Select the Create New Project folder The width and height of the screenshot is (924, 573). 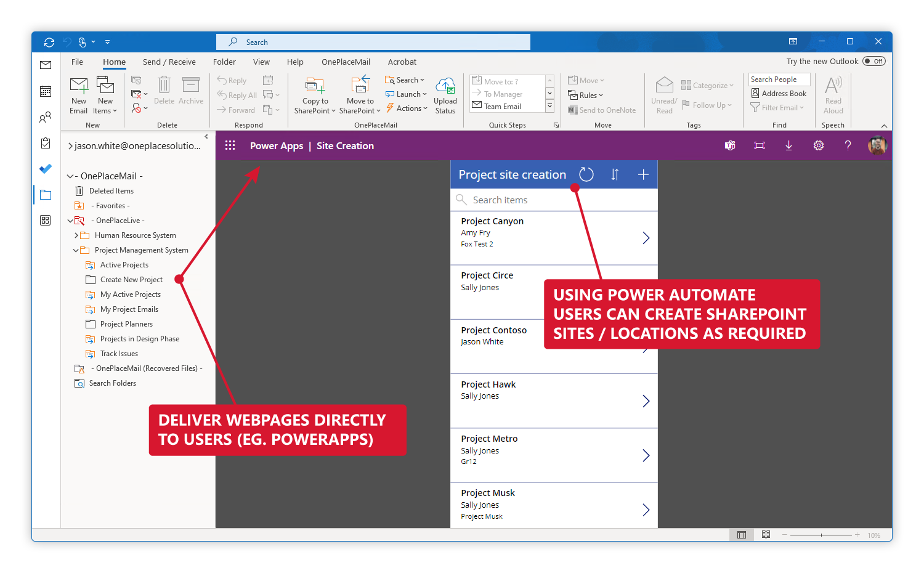pyautogui.click(x=131, y=280)
